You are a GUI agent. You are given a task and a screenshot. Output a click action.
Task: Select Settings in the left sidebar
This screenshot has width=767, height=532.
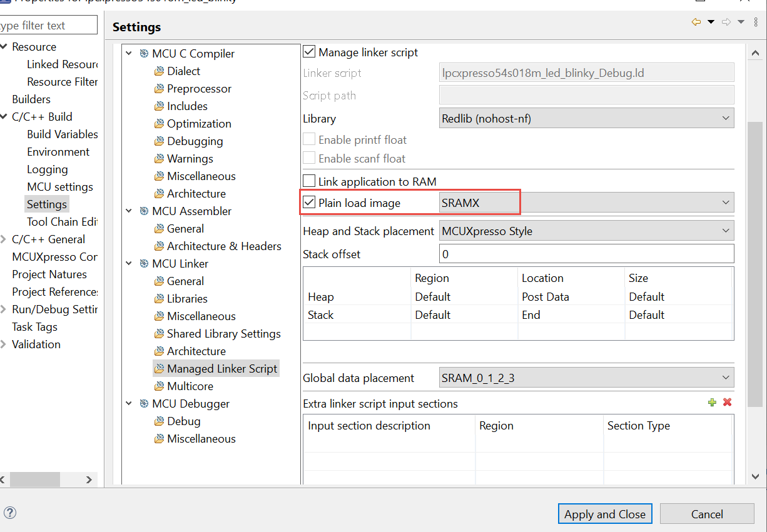[x=46, y=204]
